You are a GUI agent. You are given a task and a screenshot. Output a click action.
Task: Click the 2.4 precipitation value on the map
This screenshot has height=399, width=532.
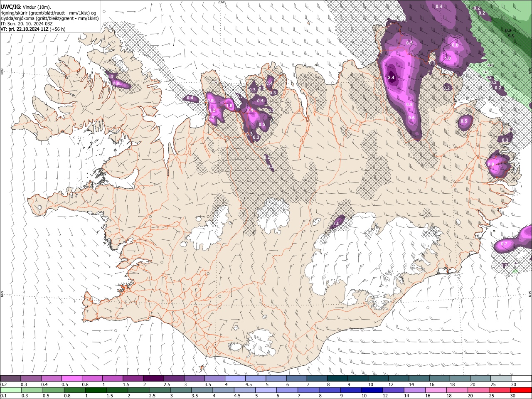click(391, 77)
